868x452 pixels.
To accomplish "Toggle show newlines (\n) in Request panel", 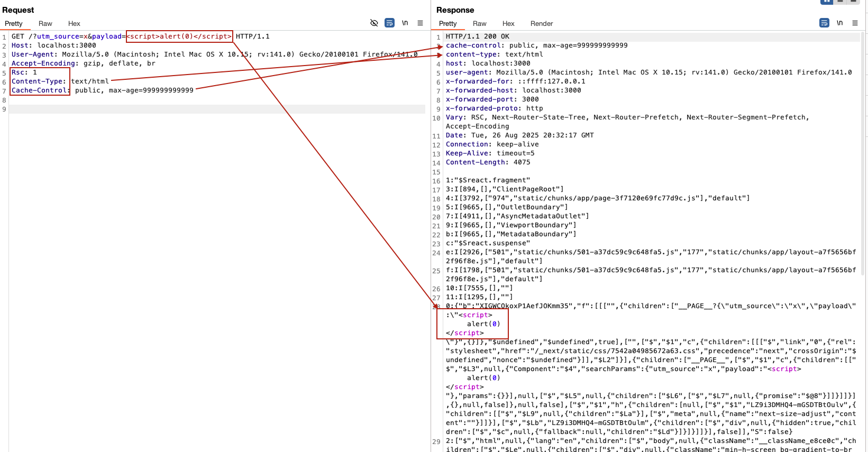I will tap(405, 23).
